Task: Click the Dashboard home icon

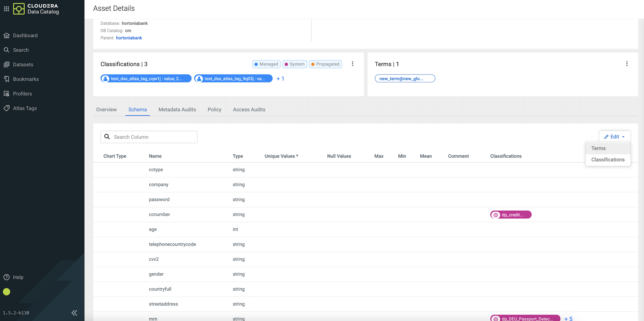Action: (7, 36)
